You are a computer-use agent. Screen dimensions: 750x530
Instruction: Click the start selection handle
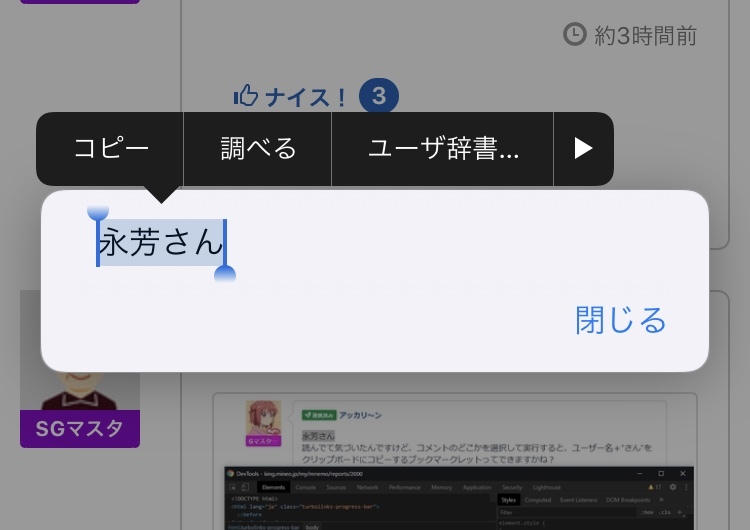[98, 214]
